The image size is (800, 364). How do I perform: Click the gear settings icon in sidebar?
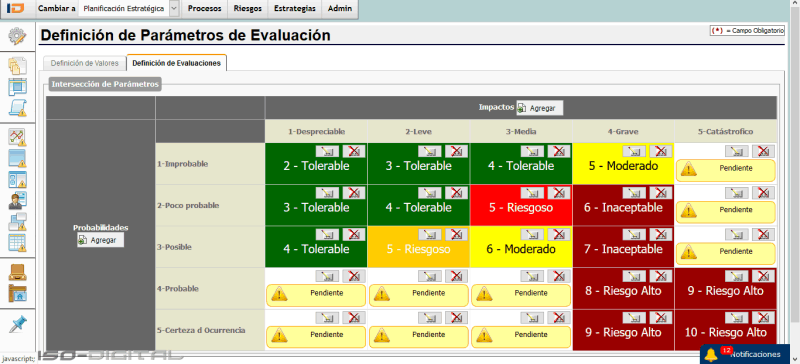[17, 37]
